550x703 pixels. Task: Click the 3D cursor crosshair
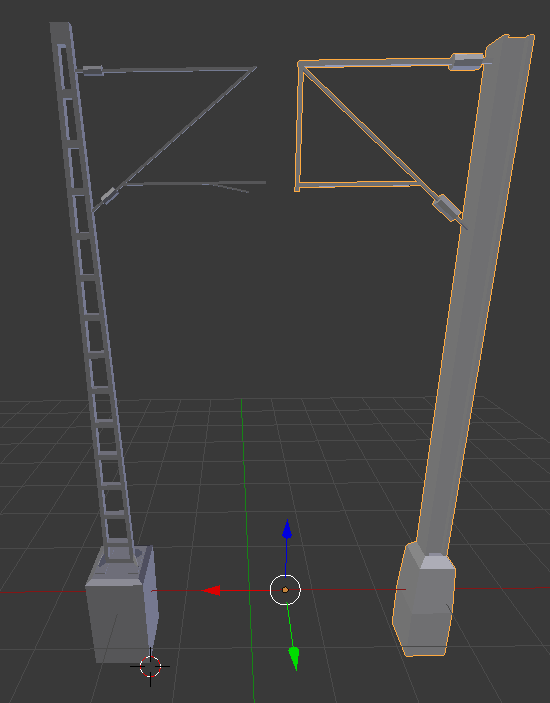coord(150,667)
